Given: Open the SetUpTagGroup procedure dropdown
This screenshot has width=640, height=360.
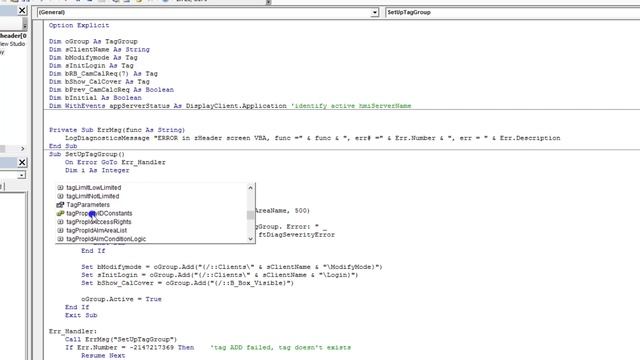Looking at the screenshot, I should (512, 12).
